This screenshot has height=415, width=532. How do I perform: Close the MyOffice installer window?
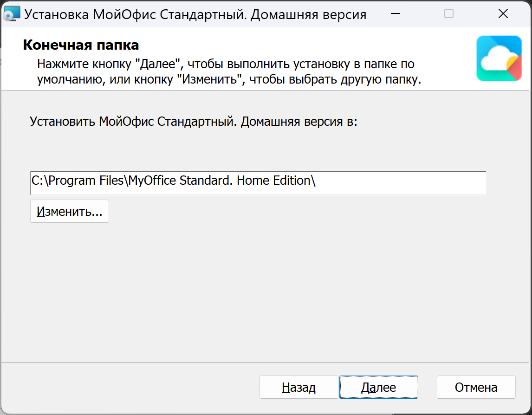click(x=503, y=14)
